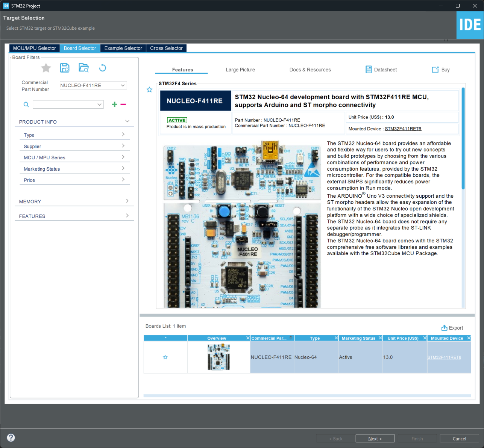Open the Commercial Part Number dropdown

pyautogui.click(x=123, y=85)
